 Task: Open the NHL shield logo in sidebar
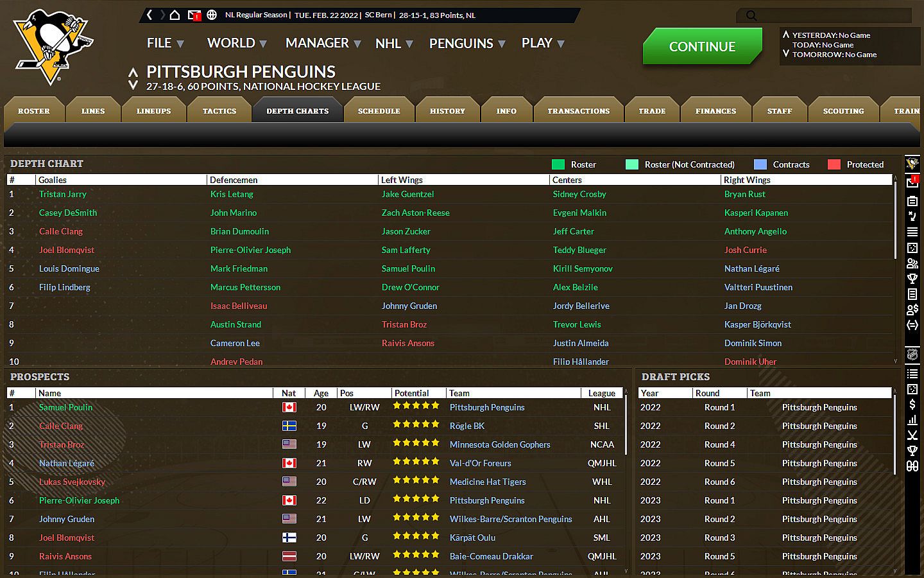click(x=912, y=355)
